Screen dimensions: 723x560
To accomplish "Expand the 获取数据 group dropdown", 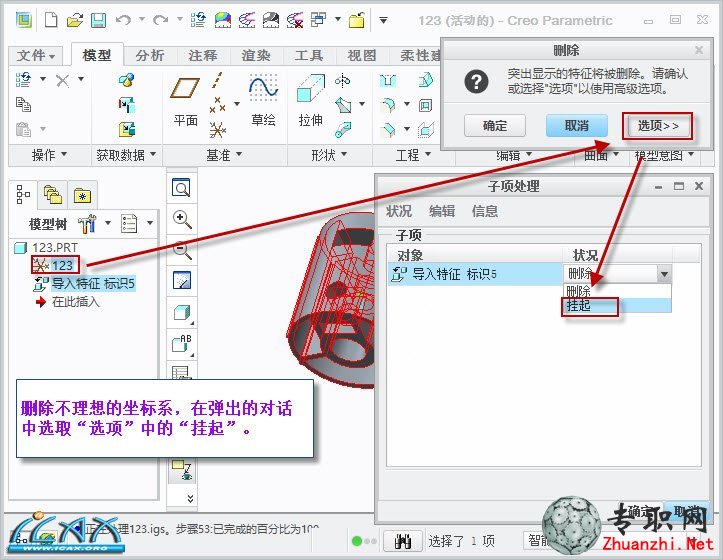I will [x=126, y=155].
